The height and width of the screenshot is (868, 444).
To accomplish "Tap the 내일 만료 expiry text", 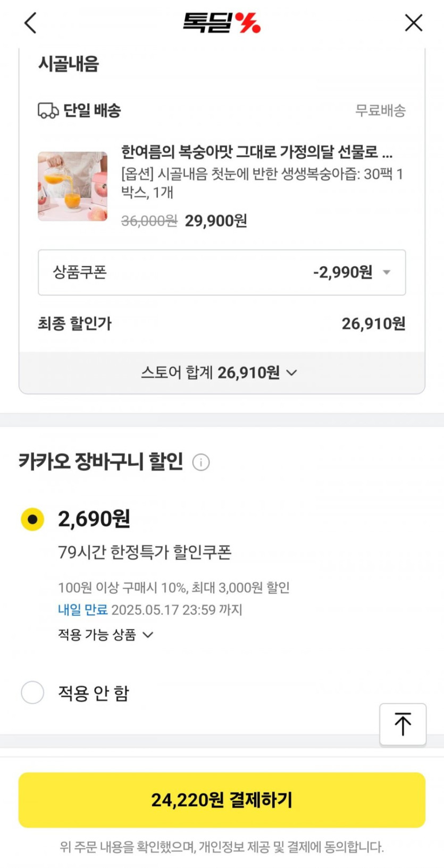I will click(83, 610).
